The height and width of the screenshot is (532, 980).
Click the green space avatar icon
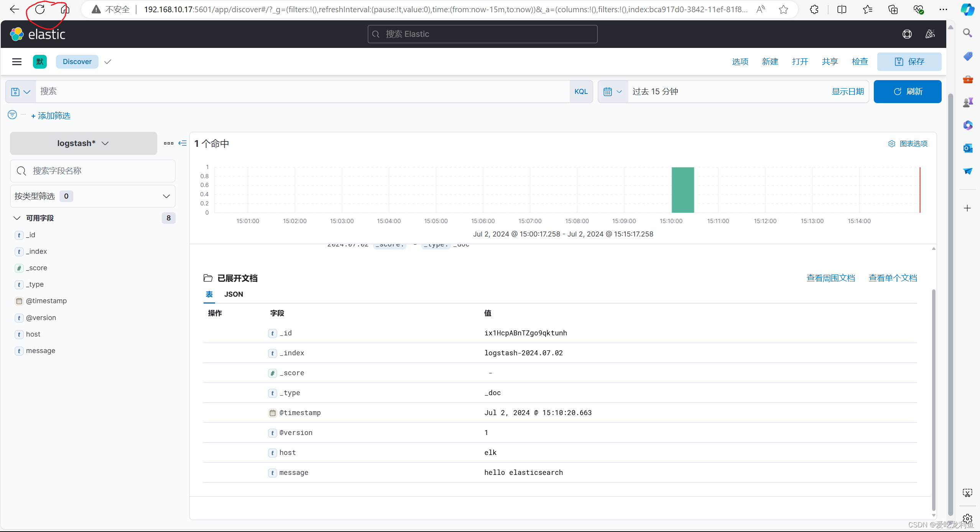tap(40, 62)
